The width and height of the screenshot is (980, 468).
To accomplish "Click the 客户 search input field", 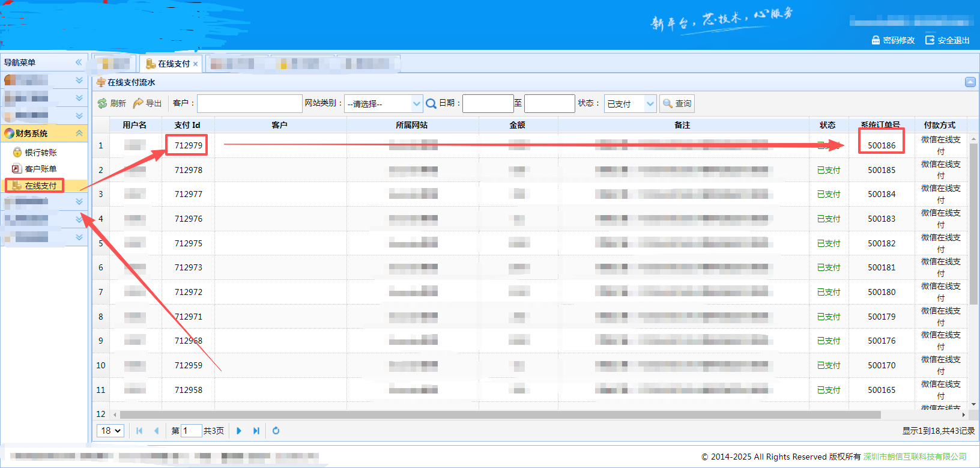I will click(249, 104).
